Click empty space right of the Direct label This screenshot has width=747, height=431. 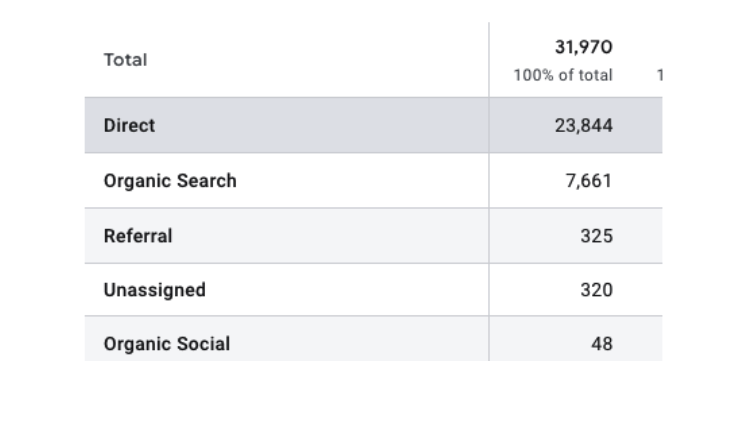[x=320, y=126]
